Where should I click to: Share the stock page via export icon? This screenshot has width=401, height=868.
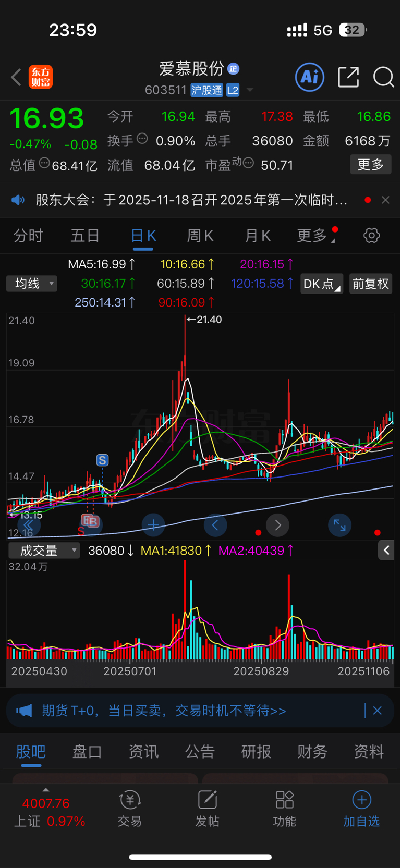348,77
